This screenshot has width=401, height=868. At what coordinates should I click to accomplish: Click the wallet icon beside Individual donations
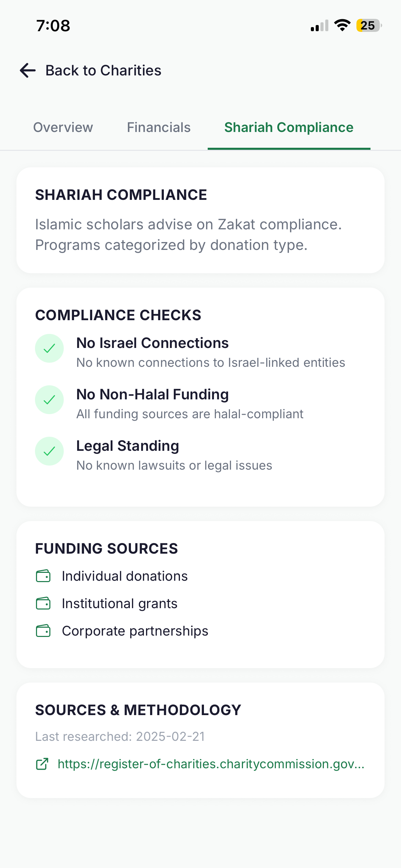point(42,576)
